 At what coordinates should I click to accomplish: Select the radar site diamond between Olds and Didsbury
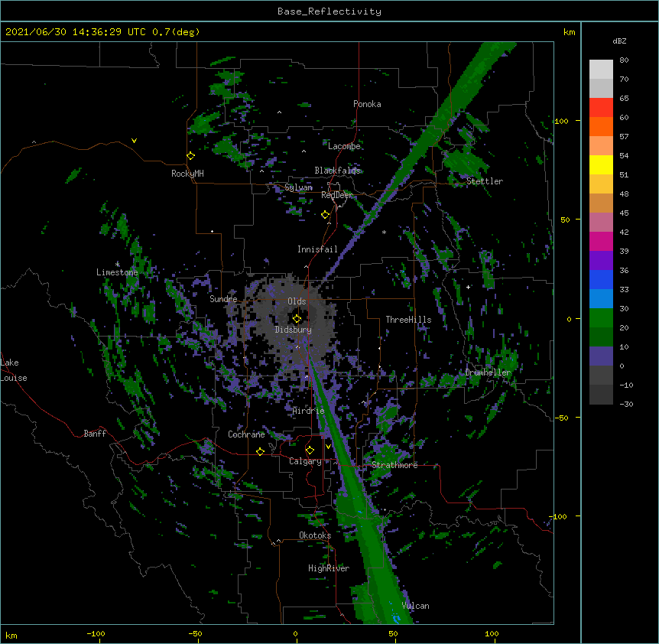[x=297, y=319]
